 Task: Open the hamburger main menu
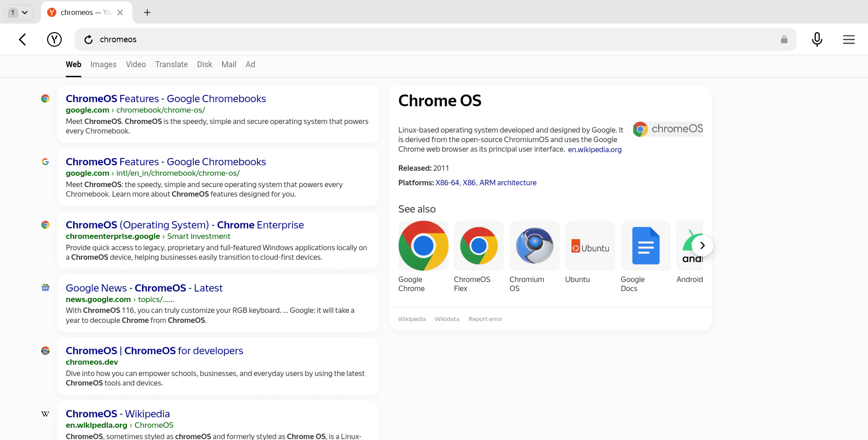pyautogui.click(x=849, y=40)
